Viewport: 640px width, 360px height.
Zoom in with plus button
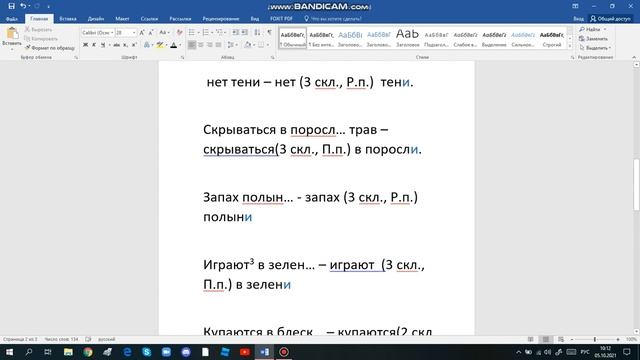pos(618,339)
